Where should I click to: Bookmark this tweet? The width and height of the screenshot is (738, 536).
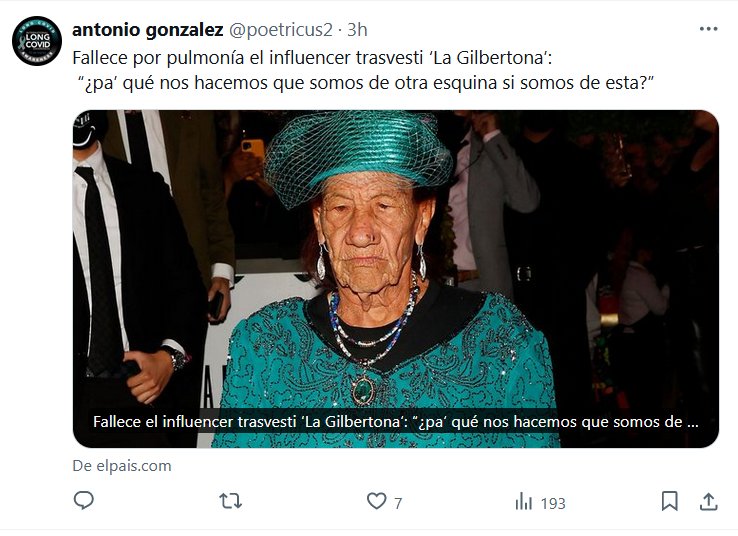coord(669,501)
